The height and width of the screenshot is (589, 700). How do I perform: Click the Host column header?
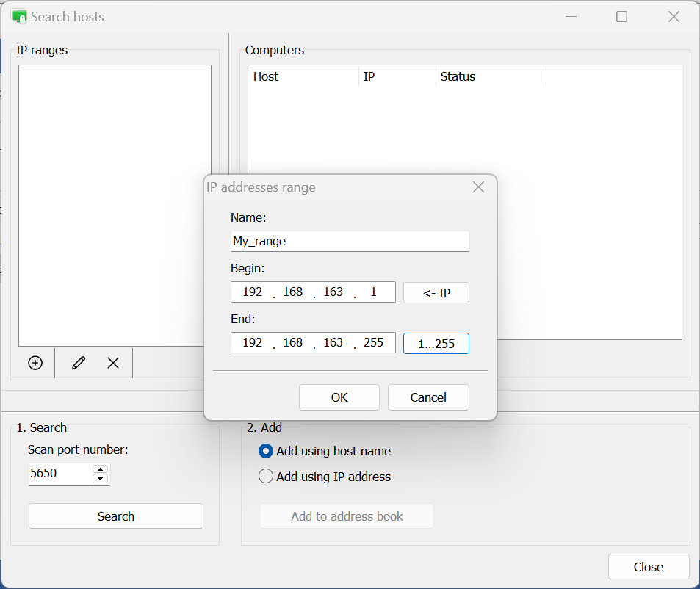coord(303,76)
